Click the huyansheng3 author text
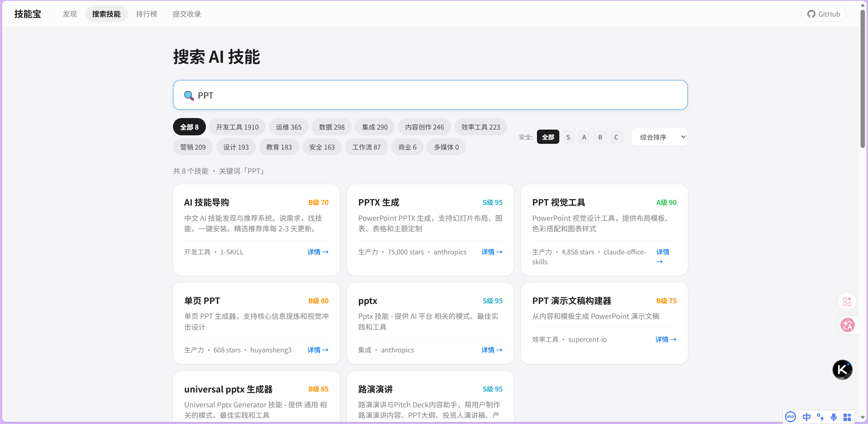Viewport: 868px width, 424px height. (271, 350)
